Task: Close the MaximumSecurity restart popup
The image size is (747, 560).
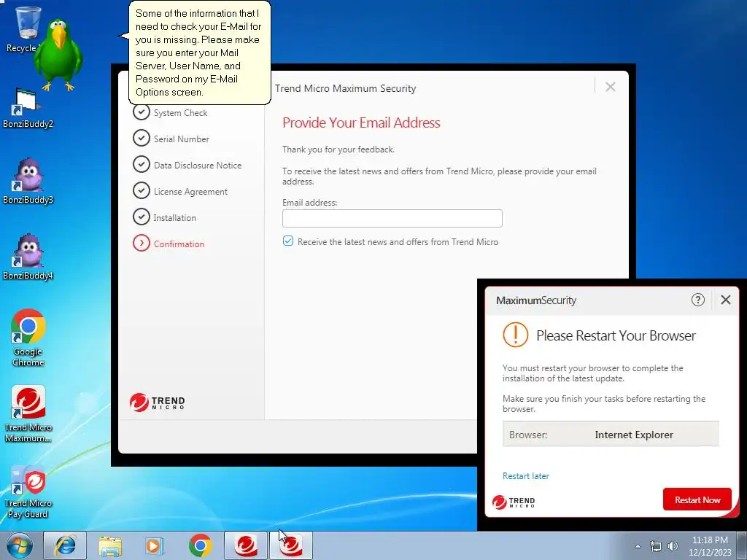Action: (726, 300)
